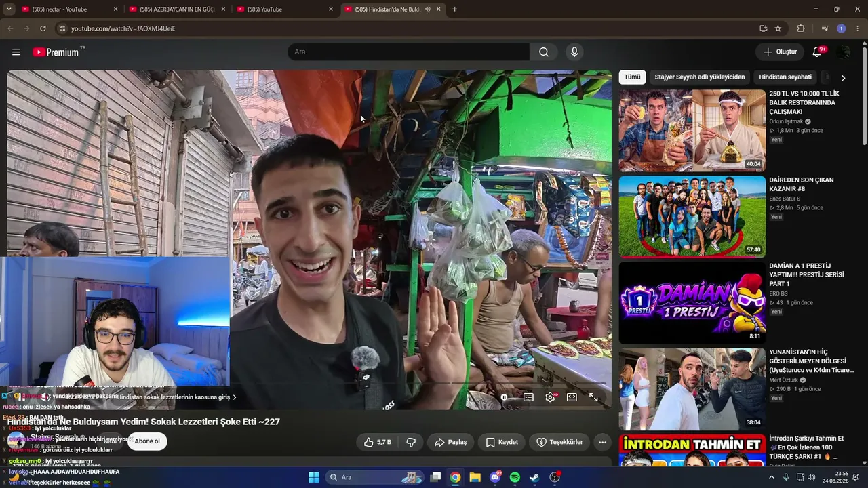This screenshot has width=868, height=488.
Task: Open more actions three-dot menu below video
Action: tap(602, 442)
